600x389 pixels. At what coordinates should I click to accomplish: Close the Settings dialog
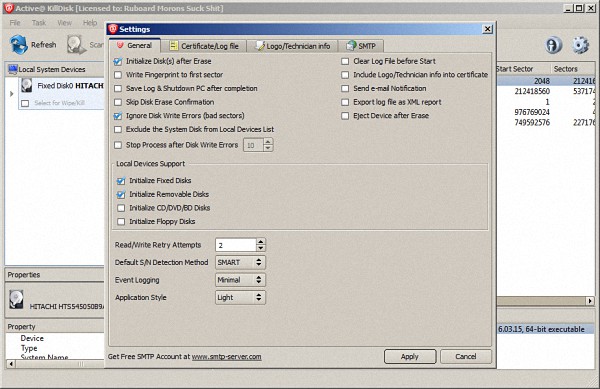point(487,29)
